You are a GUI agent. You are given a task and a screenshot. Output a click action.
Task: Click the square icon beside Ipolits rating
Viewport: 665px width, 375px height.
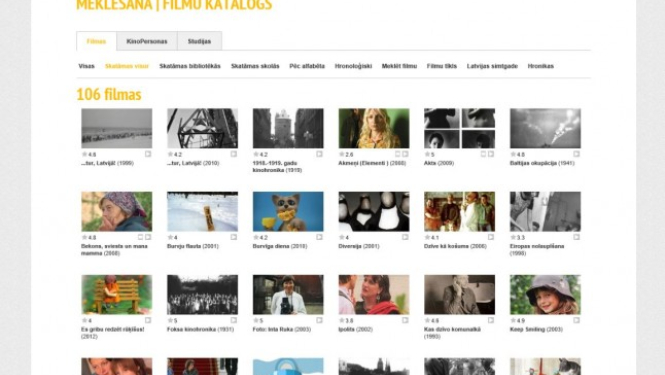tap(405, 320)
